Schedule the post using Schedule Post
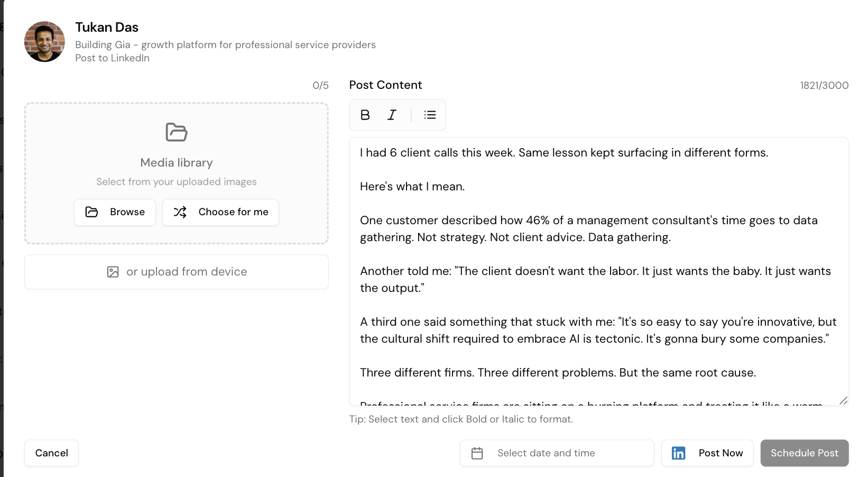868x477 pixels. click(x=804, y=453)
